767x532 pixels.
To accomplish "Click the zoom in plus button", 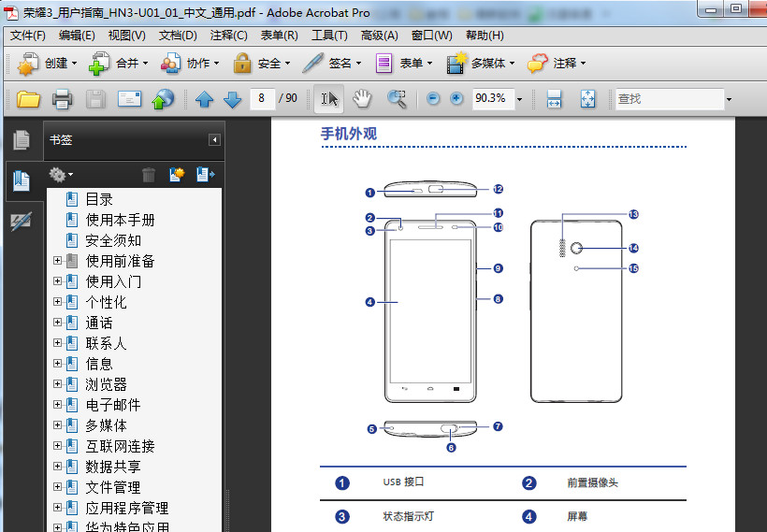I will tap(456, 98).
